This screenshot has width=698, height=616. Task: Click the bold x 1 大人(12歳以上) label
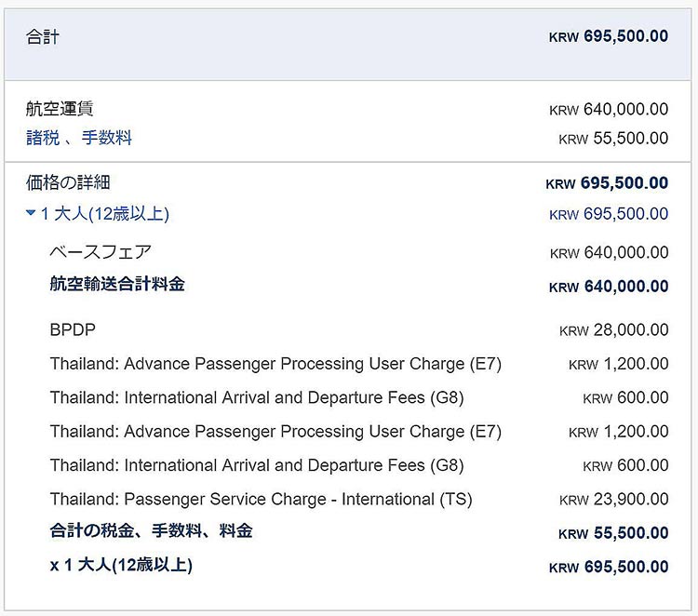[121, 565]
